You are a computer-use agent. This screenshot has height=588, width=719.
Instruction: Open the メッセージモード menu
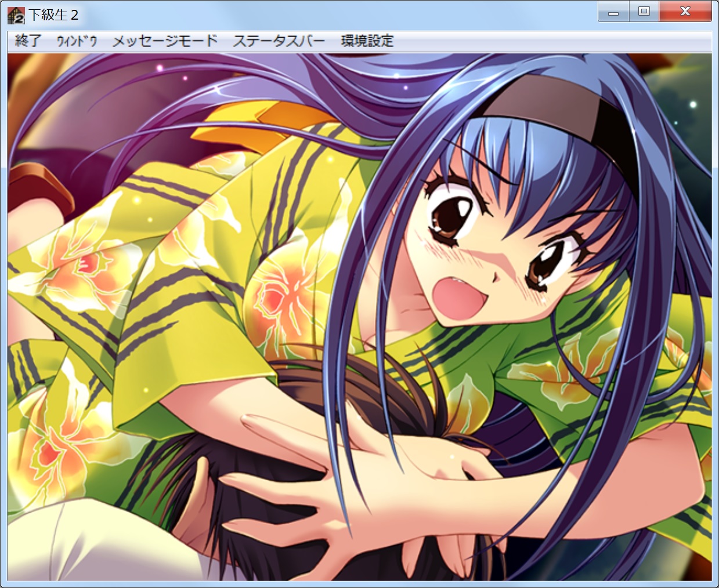[165, 41]
